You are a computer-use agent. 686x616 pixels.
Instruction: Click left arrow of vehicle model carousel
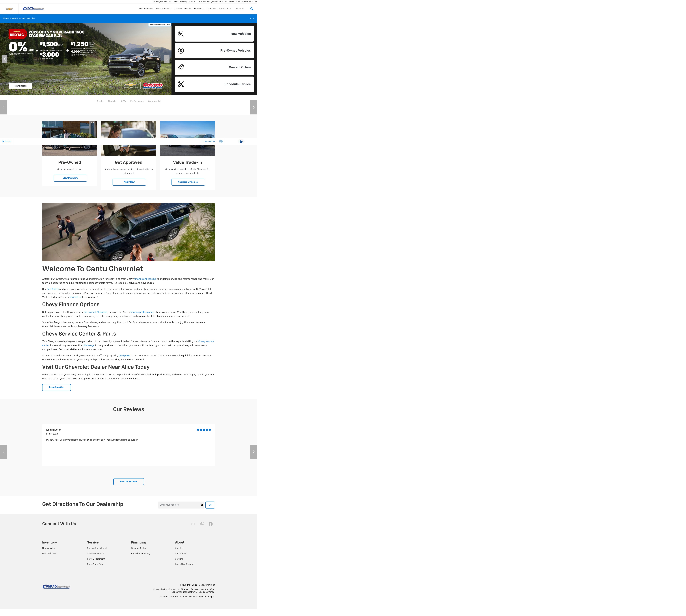(4, 107)
